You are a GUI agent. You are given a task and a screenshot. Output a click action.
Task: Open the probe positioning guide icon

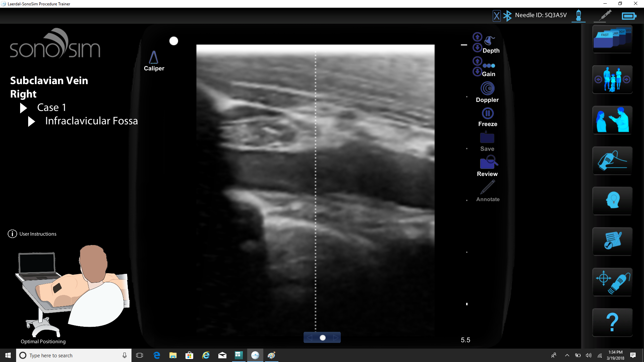point(612,282)
